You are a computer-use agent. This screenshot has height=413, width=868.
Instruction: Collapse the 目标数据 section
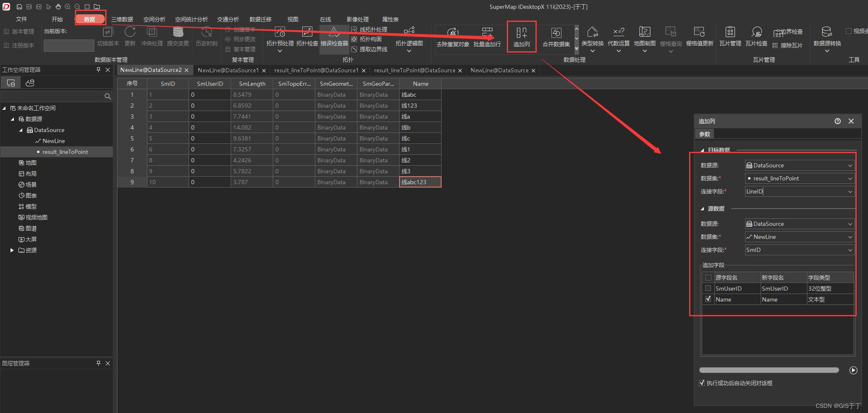[x=702, y=150]
